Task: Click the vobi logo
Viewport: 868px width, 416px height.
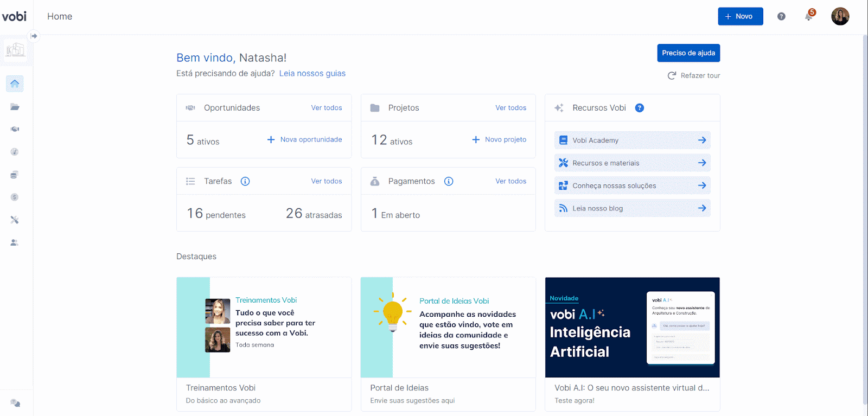Action: 14,16
